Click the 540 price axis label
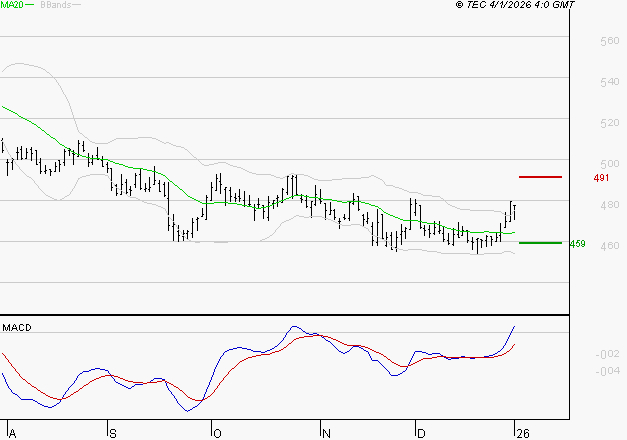Viewport: 627px width, 440px height. coord(610,82)
